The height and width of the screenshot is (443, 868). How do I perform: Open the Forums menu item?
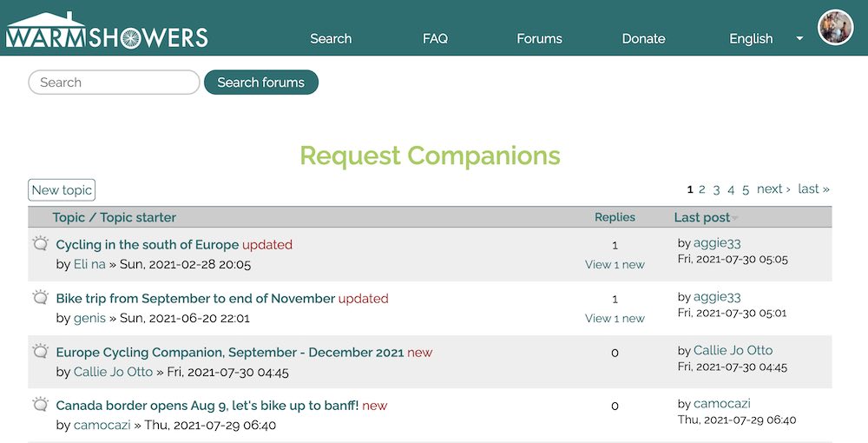pyautogui.click(x=539, y=39)
